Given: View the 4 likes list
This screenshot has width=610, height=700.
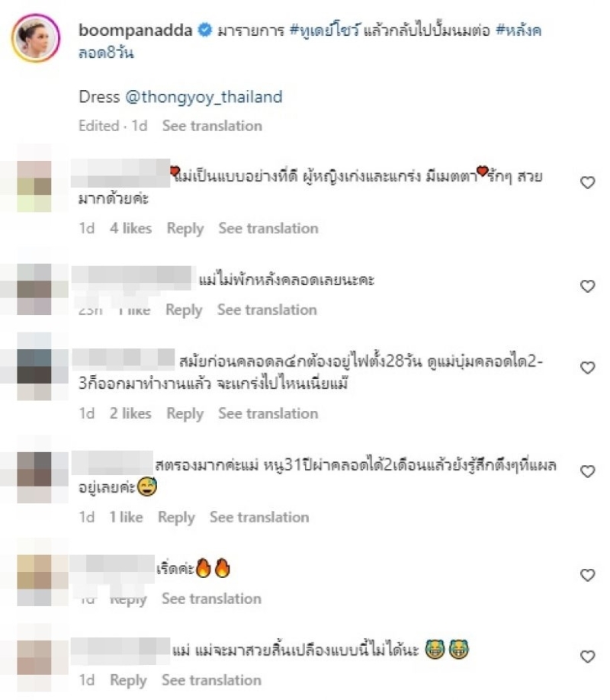Looking at the screenshot, I should 131,229.
